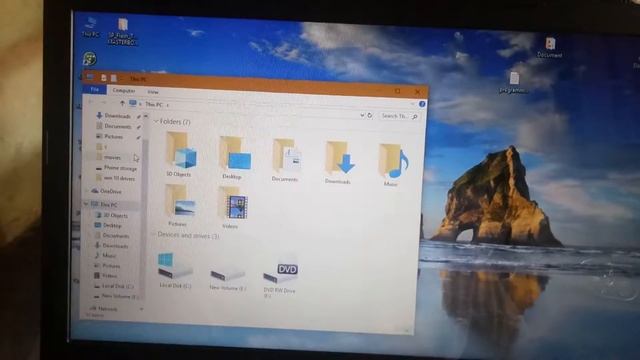Select Pictures under This PC tree
This screenshot has height=360, width=640.
tap(111, 266)
